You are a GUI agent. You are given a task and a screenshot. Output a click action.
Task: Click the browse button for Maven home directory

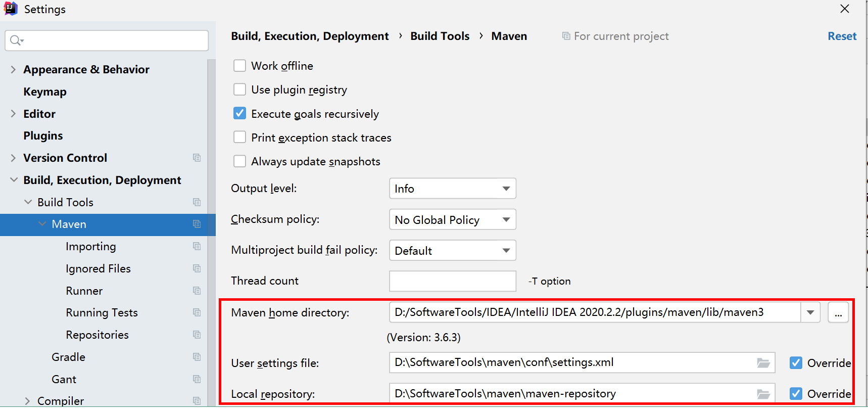pos(838,312)
